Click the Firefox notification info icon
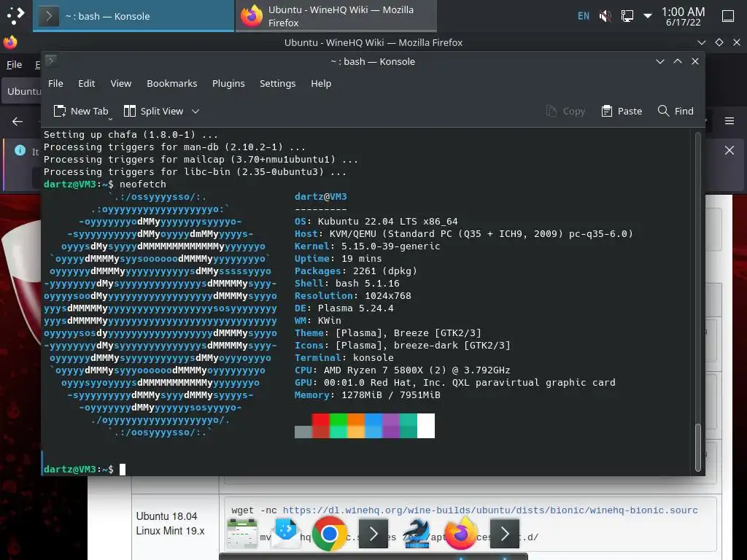 point(20,150)
